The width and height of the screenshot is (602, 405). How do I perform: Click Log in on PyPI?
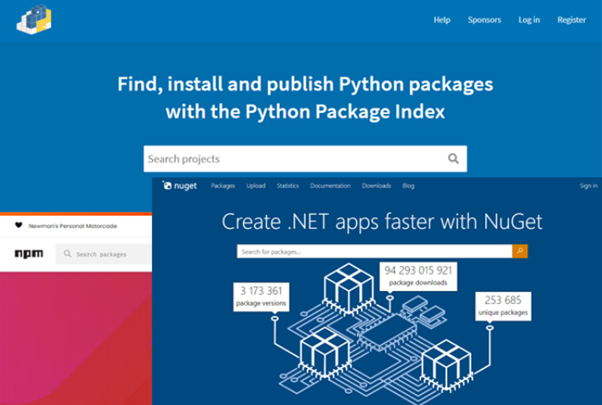[529, 20]
